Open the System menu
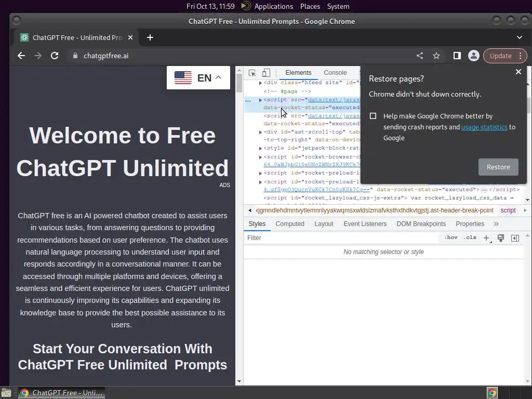 [338, 6]
